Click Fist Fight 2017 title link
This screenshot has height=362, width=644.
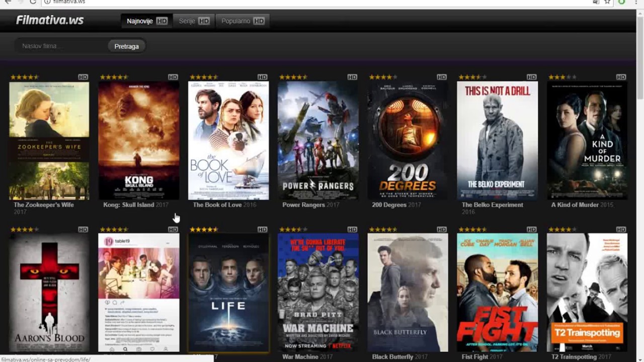click(482, 357)
